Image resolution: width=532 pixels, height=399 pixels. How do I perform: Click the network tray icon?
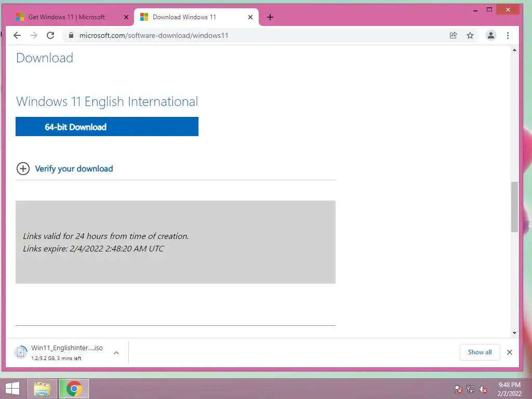[x=471, y=389]
